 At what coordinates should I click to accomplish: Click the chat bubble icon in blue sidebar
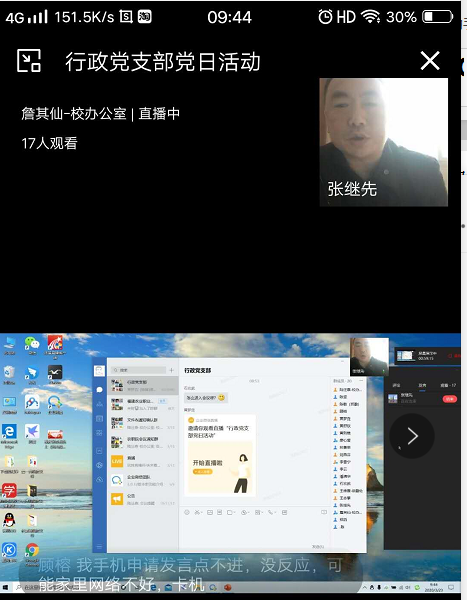click(x=100, y=390)
